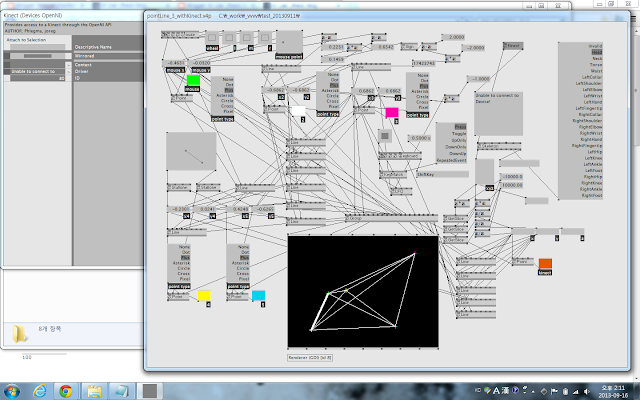The height and width of the screenshot is (400, 640).
Task: Click the green 'mouse' color swatch
Action: (x=193, y=80)
